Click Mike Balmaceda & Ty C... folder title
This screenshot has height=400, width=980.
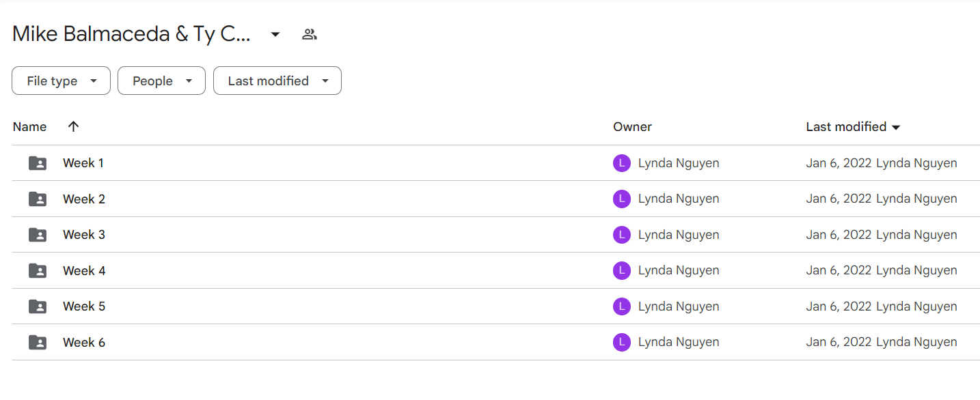pos(131,34)
